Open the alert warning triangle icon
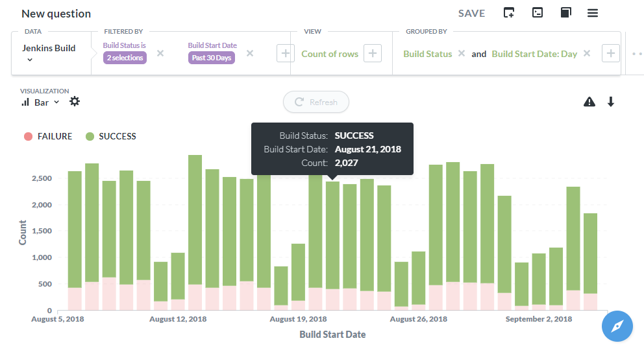This screenshot has height=356, width=644. (589, 102)
